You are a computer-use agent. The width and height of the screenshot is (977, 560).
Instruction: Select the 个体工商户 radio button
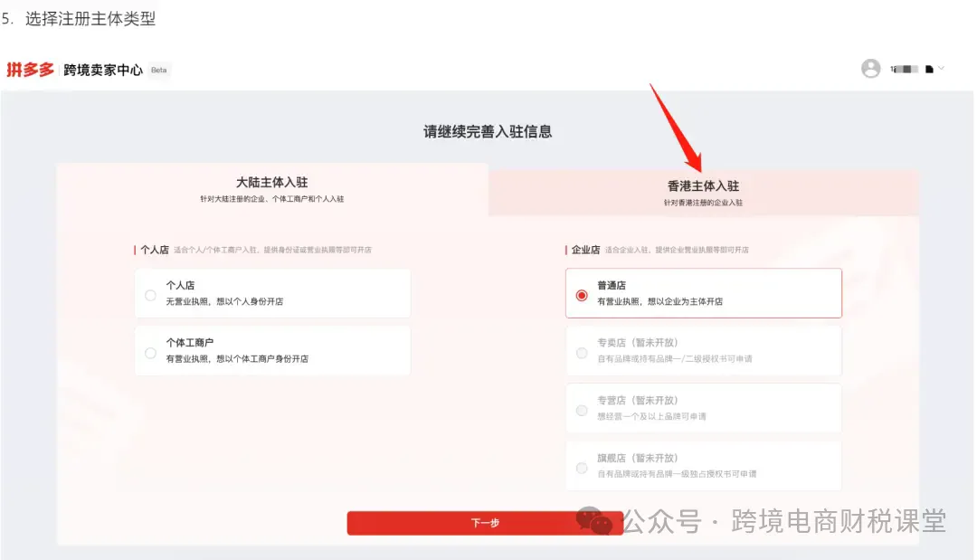[150, 352]
